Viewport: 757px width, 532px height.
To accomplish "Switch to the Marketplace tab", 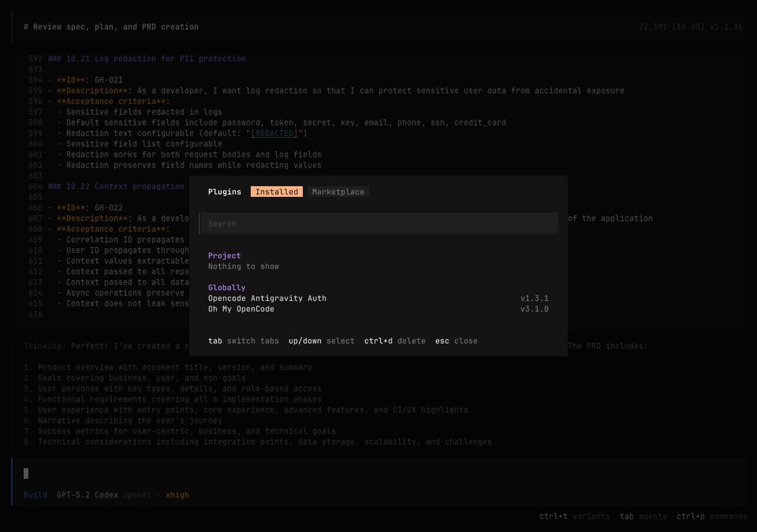I will coord(338,192).
